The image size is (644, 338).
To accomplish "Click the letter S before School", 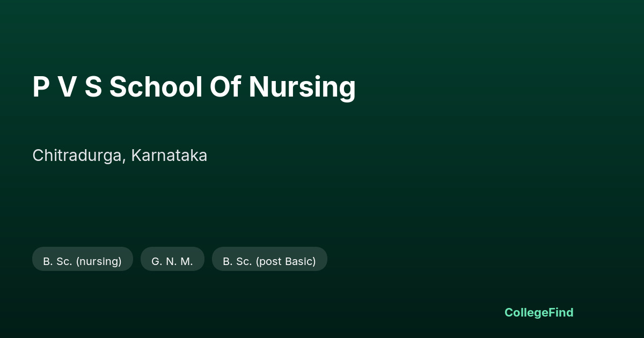I will (93, 87).
